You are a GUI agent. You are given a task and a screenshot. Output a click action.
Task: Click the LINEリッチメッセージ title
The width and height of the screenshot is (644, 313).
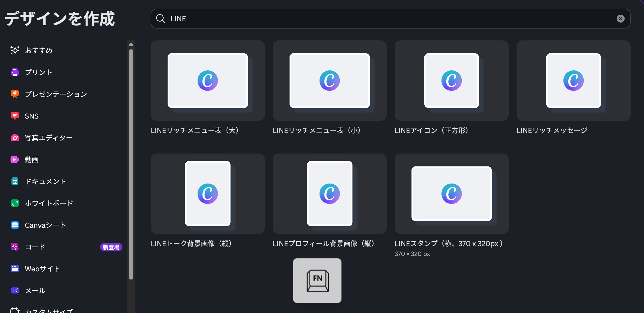[552, 130]
